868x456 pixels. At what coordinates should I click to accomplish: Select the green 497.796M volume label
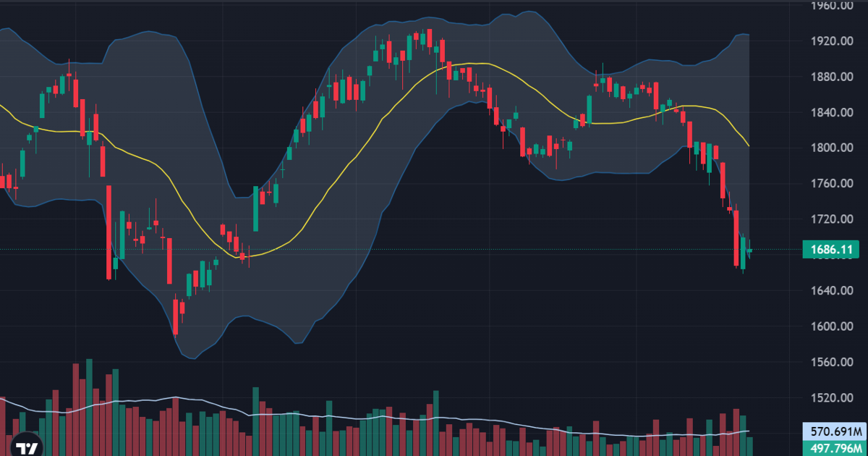click(x=834, y=447)
